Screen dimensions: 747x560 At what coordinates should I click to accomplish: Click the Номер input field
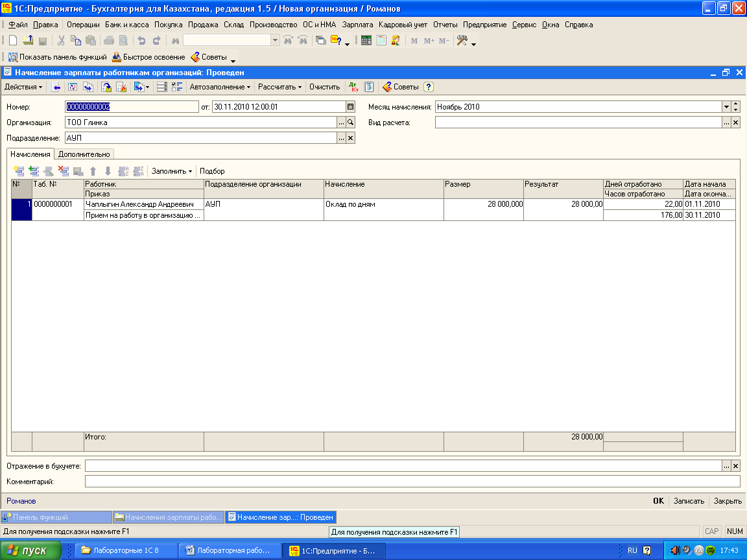click(x=132, y=107)
